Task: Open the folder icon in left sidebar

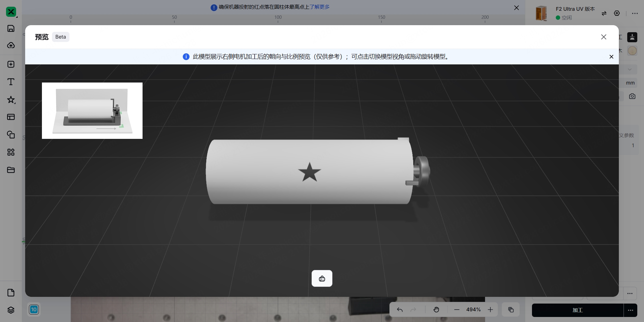Action: (11, 170)
